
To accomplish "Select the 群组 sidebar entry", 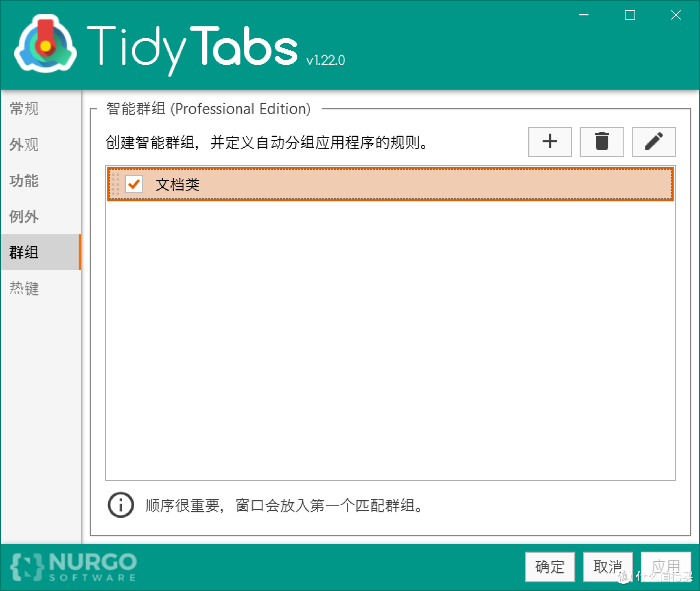I will pos(23,253).
